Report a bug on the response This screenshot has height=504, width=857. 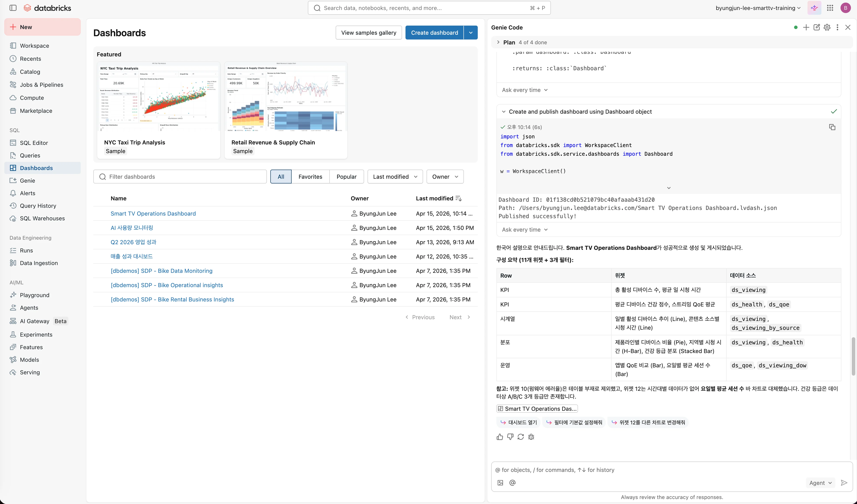[531, 437]
